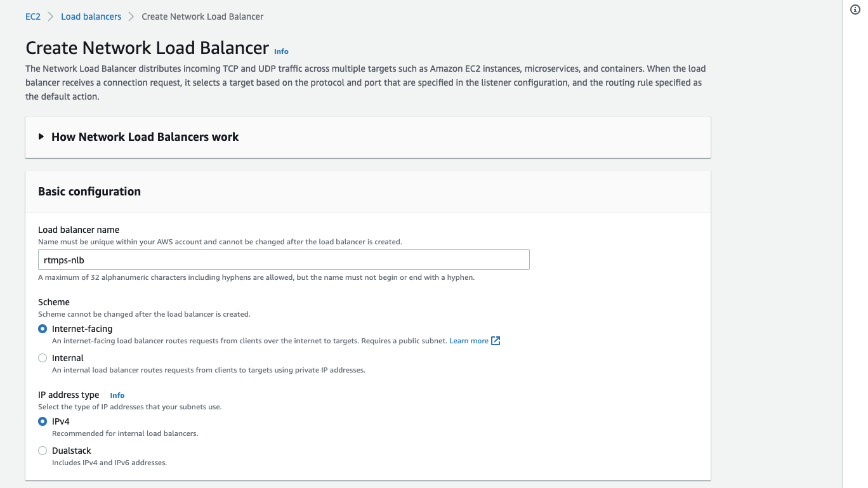Click the external link icon beside Learn more
Viewport: 868px width, 488px height.
pos(496,341)
